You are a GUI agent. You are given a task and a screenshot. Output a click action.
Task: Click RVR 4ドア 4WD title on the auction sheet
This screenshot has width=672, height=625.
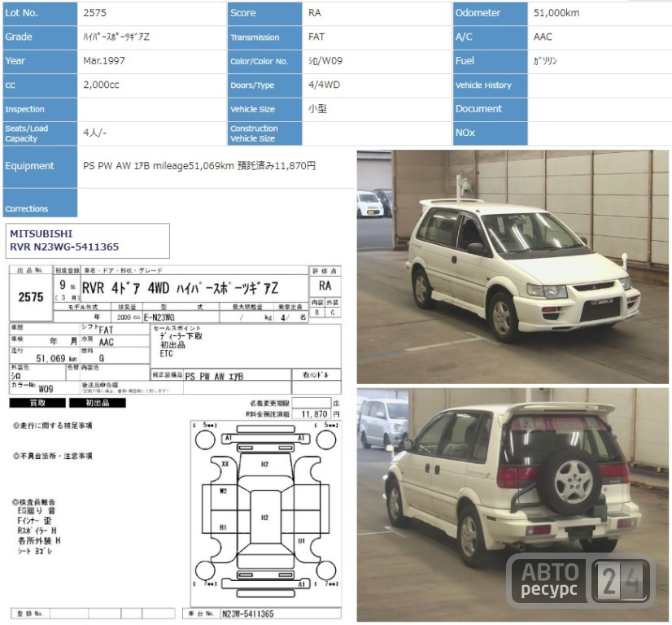coord(180,289)
